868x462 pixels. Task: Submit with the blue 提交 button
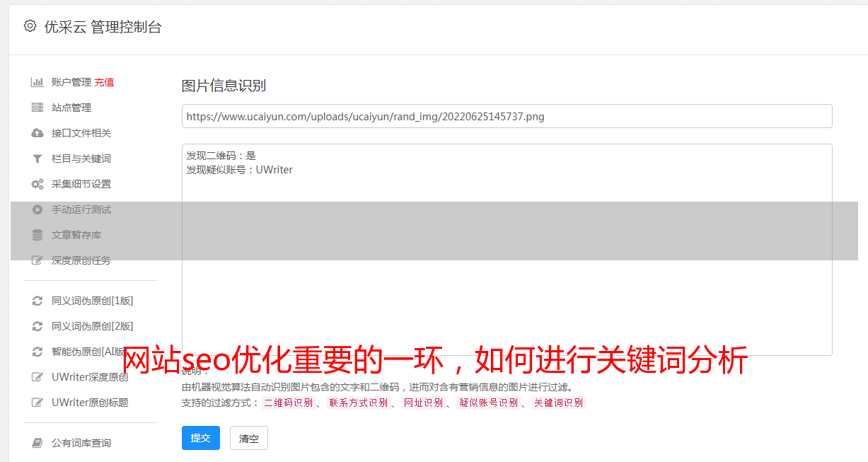coord(201,438)
